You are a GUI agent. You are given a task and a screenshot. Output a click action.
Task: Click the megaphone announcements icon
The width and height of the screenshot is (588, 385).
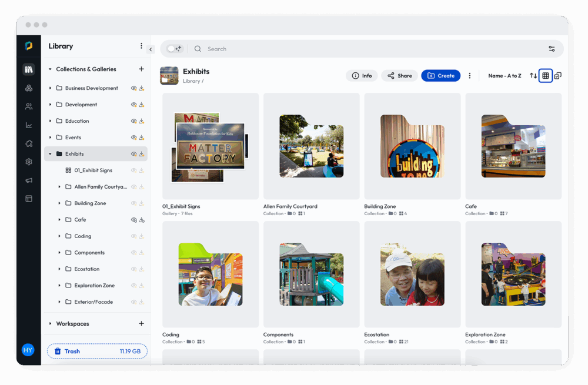(28, 180)
